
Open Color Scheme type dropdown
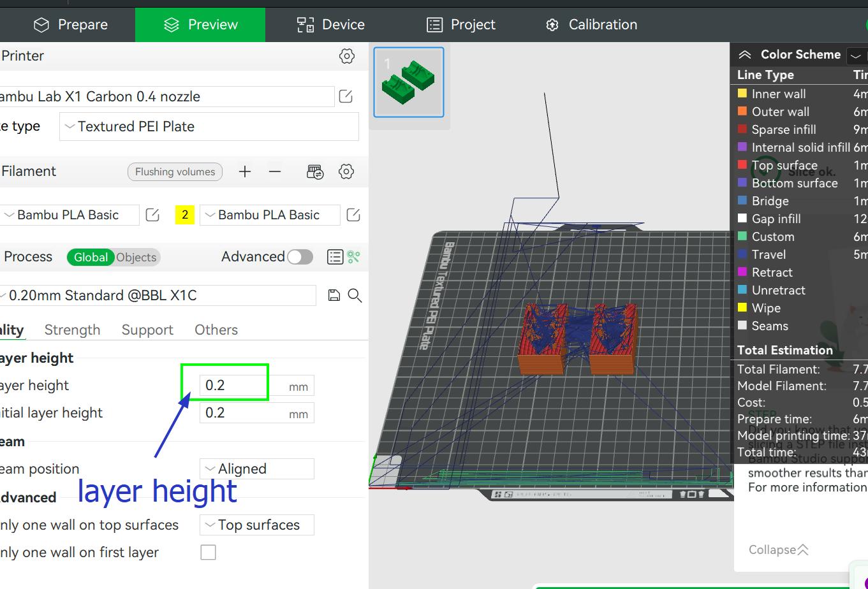[x=857, y=56]
